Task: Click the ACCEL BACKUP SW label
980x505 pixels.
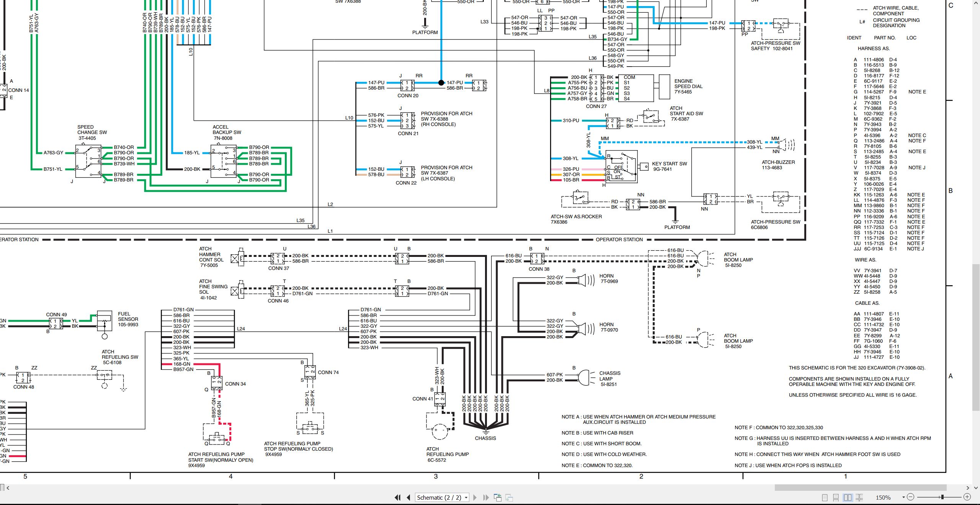Action: [x=227, y=132]
